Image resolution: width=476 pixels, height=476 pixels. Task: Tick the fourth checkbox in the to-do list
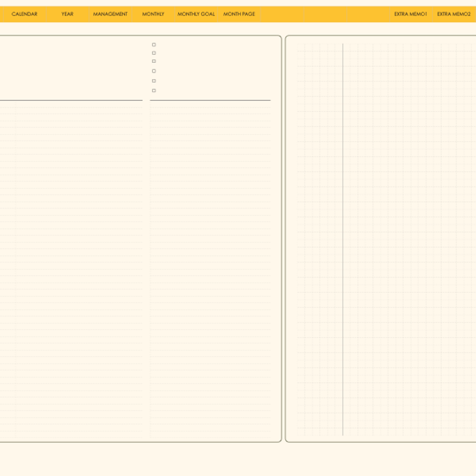pos(154,71)
